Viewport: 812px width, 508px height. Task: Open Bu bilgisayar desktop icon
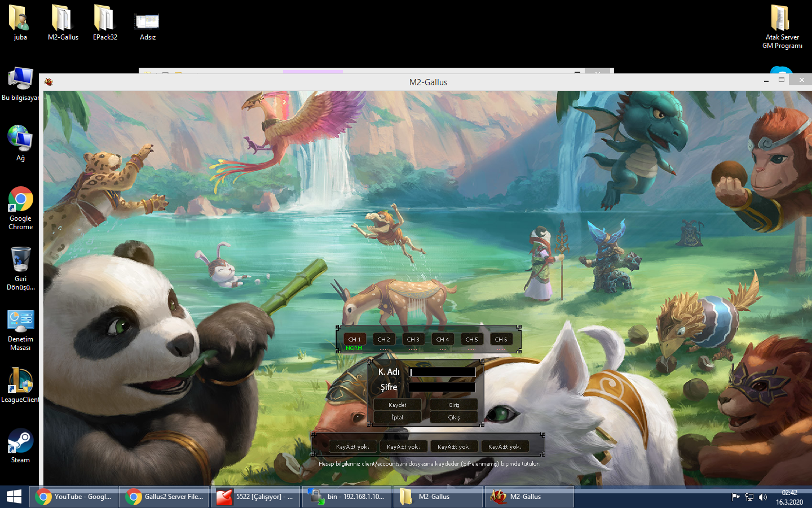point(20,84)
